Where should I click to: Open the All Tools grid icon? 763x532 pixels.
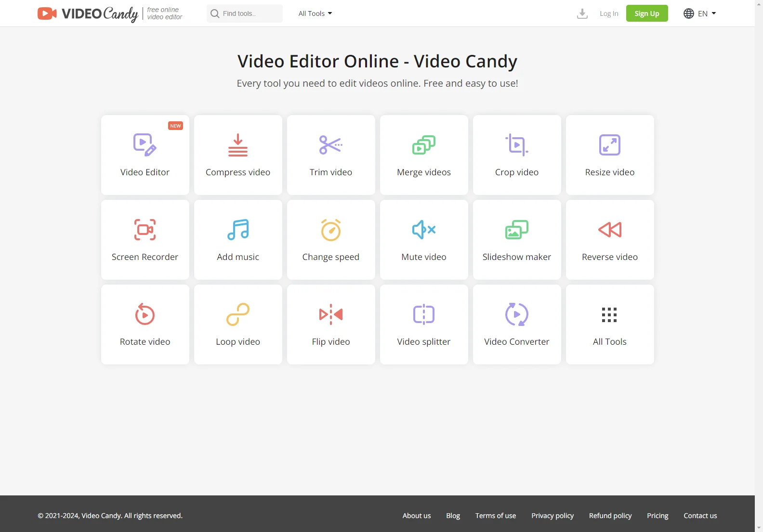point(609,315)
